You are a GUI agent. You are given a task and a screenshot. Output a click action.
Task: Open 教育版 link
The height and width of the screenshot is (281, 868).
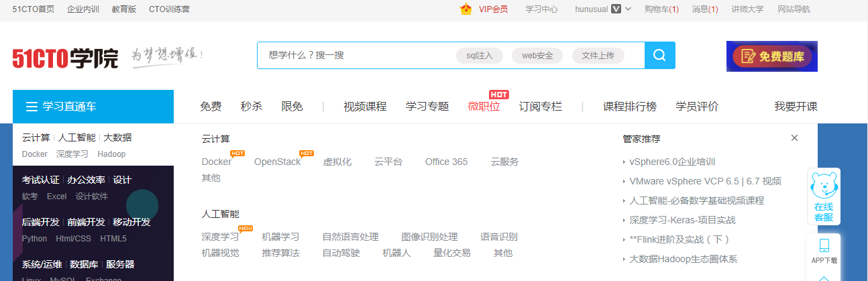coord(123,9)
